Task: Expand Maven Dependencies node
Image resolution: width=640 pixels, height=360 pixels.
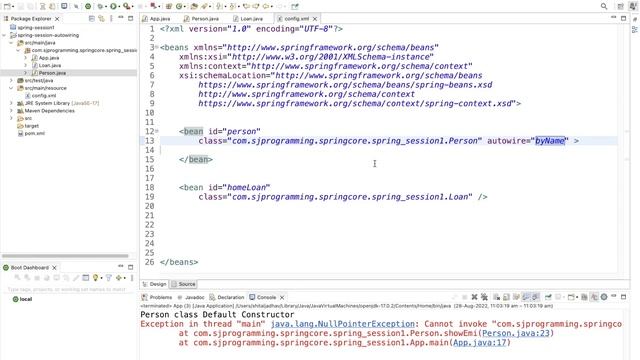Action: tap(11, 111)
